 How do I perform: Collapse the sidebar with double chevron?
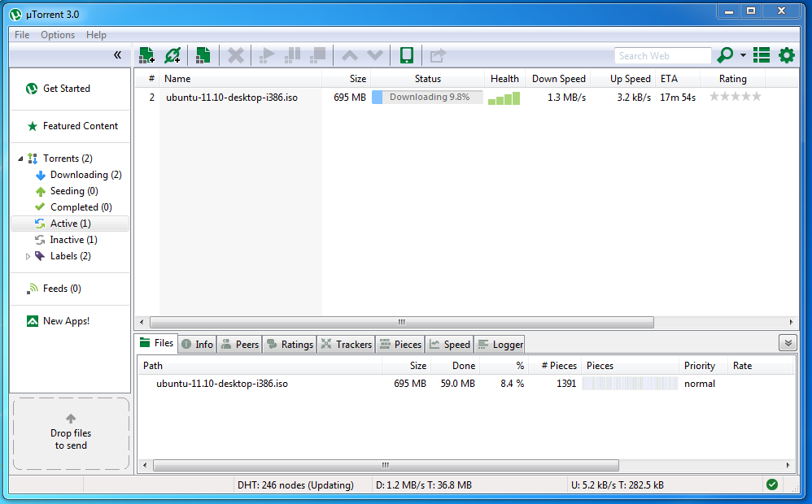click(x=117, y=54)
